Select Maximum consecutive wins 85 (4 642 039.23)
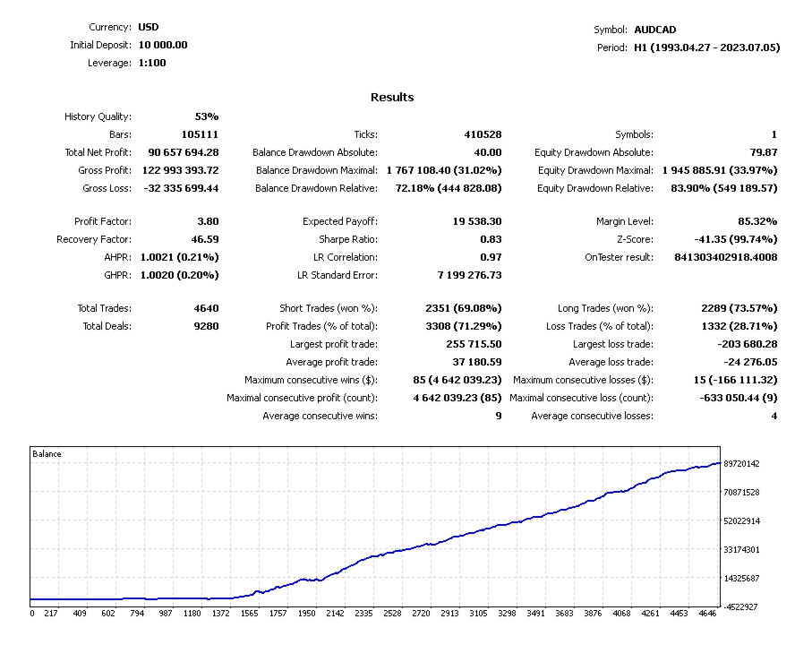 457,380
